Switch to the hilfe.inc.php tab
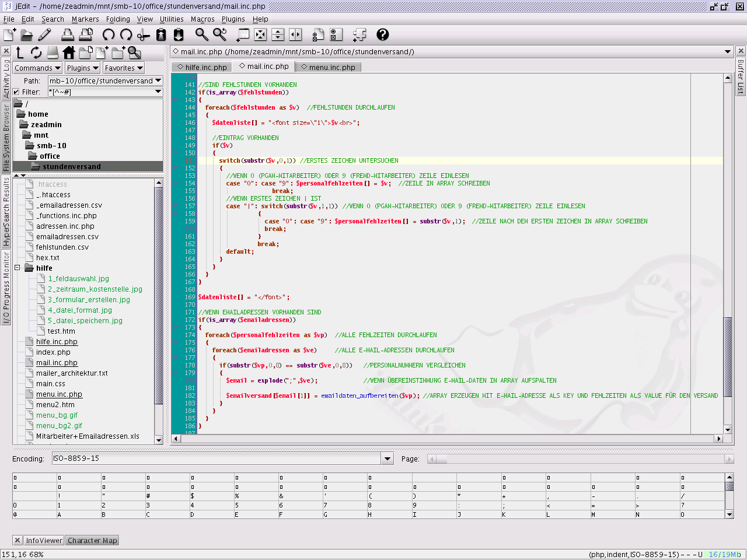747x560 pixels. (x=202, y=67)
